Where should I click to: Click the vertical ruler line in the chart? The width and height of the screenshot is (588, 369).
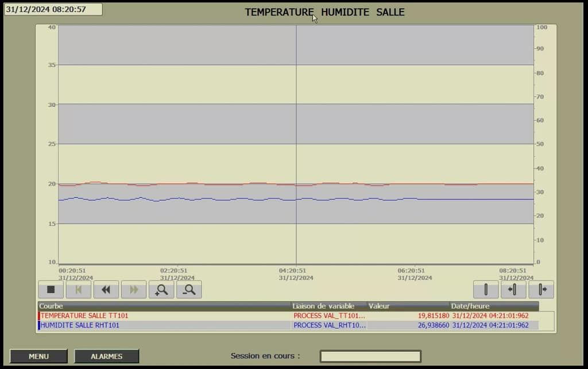(x=296, y=115)
